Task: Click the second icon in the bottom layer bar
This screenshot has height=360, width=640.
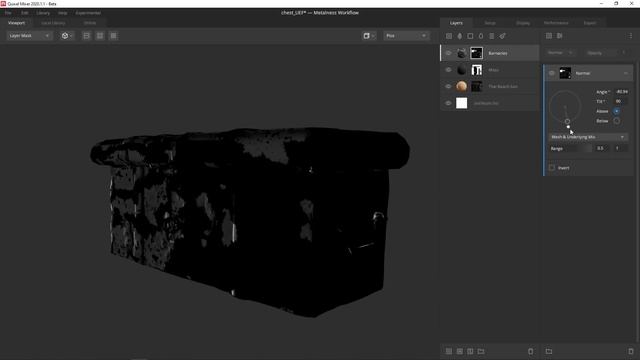Action: coord(460,351)
